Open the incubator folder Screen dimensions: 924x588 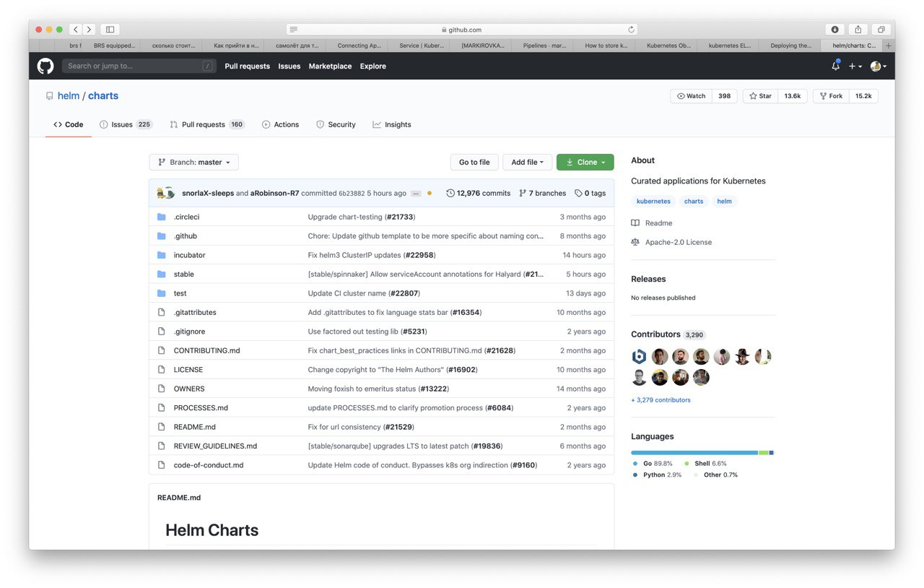point(189,255)
